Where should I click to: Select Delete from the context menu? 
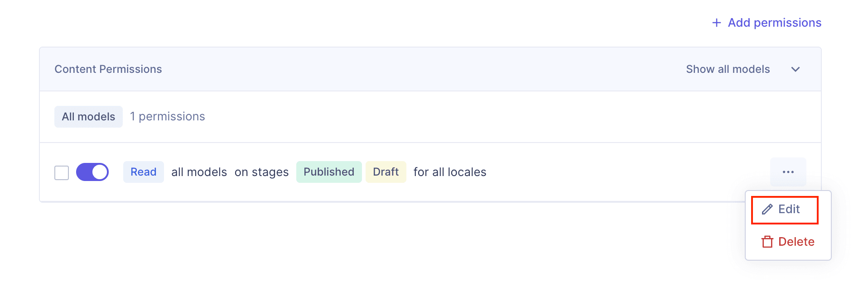796,242
